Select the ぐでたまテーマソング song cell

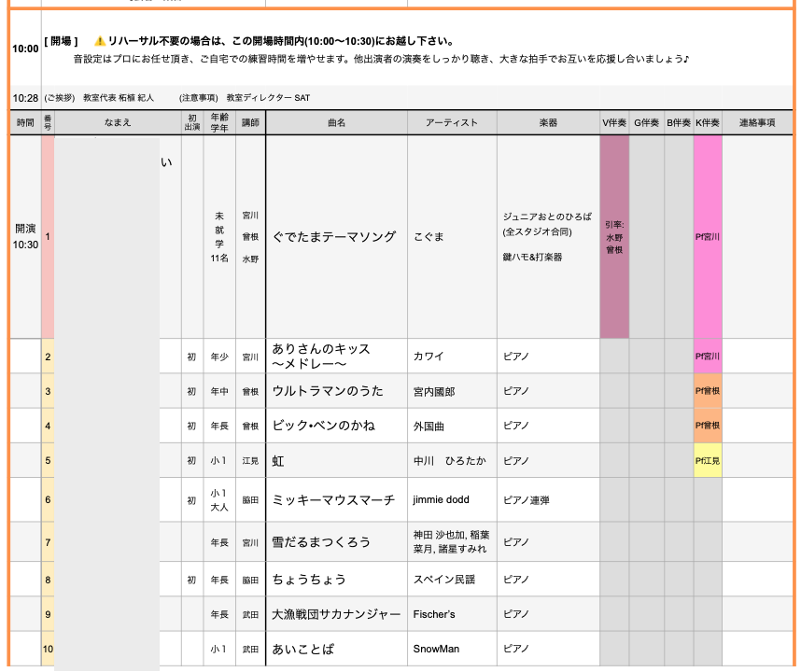point(334,237)
